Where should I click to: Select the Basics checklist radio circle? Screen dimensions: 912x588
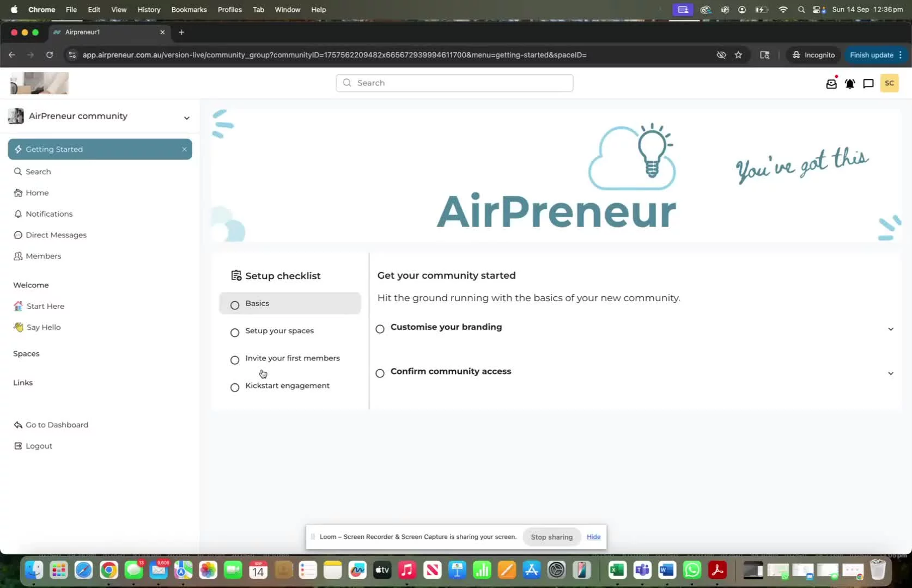pyautogui.click(x=235, y=305)
